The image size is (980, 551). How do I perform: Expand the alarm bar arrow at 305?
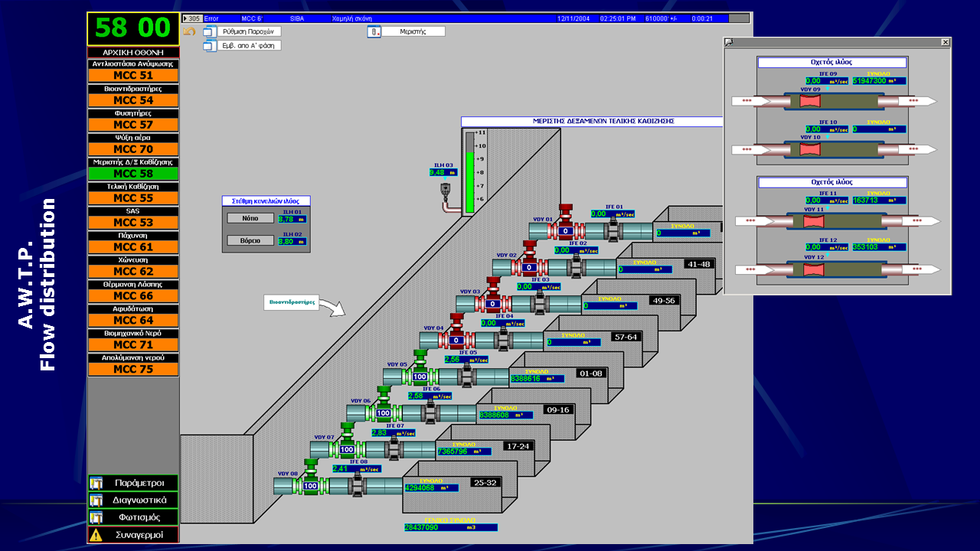click(x=185, y=18)
